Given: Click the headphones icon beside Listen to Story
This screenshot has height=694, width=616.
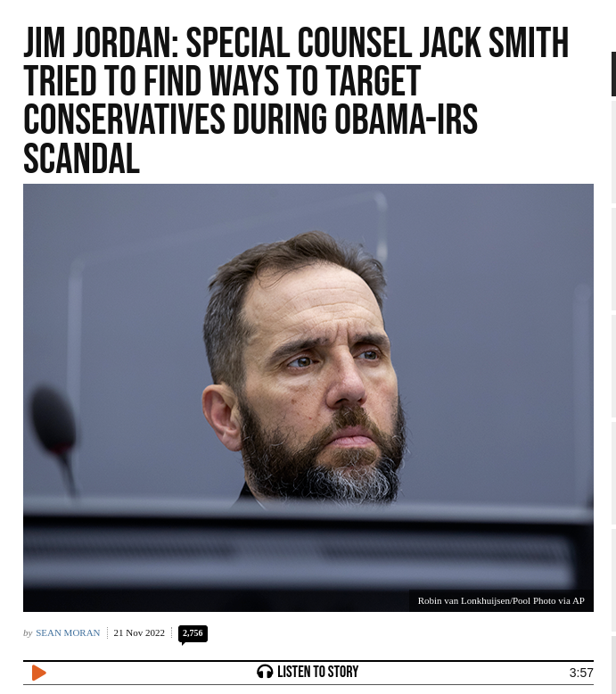Looking at the screenshot, I should [265, 672].
